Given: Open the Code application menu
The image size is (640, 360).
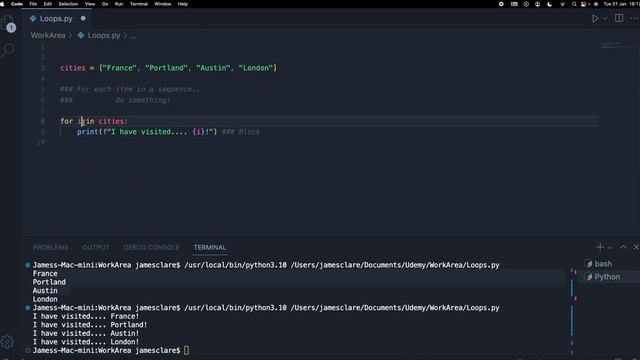Looking at the screenshot, I should [x=16, y=4].
